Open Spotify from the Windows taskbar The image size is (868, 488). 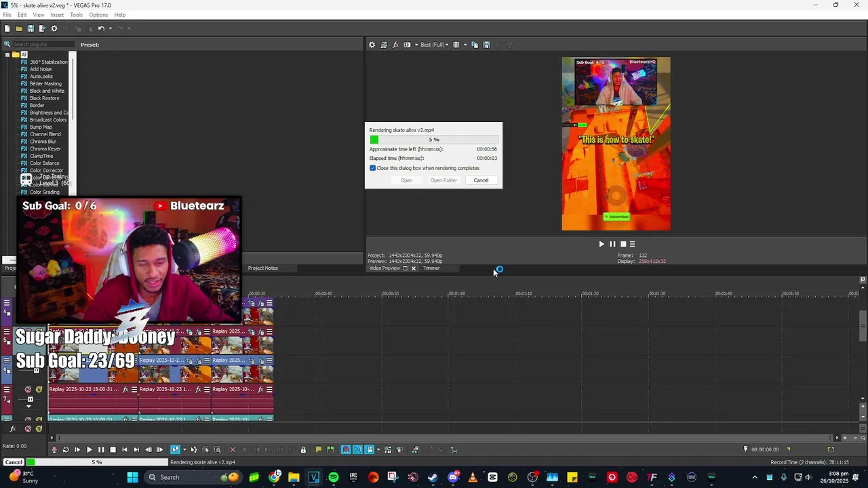point(333,477)
